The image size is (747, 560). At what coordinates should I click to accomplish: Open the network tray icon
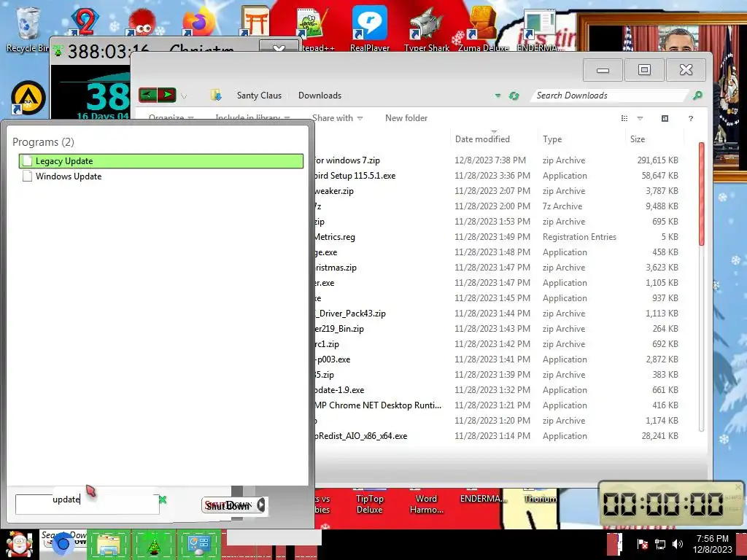pyautogui.click(x=659, y=543)
